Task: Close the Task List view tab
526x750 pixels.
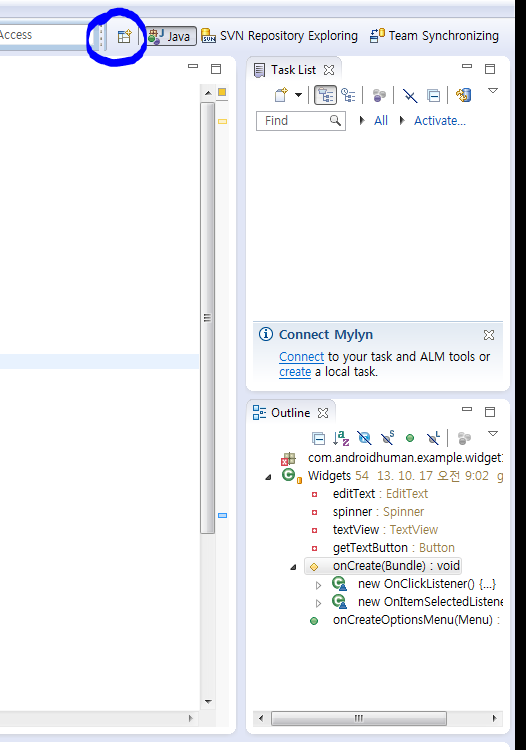Action: tap(329, 70)
